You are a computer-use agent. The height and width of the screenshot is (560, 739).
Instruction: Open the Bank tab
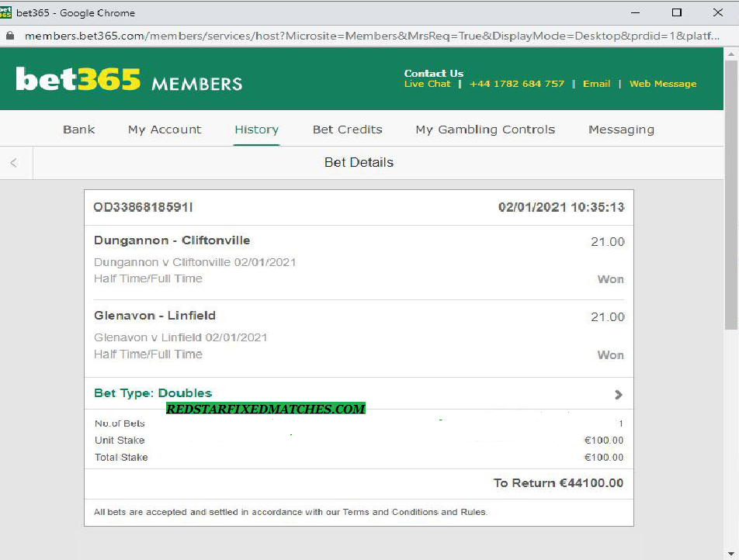(78, 130)
